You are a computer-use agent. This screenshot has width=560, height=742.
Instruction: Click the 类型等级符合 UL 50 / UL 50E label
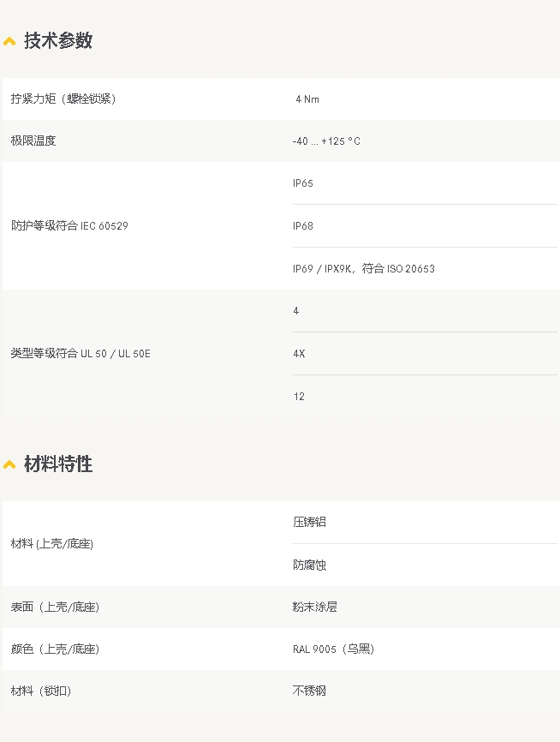click(80, 354)
